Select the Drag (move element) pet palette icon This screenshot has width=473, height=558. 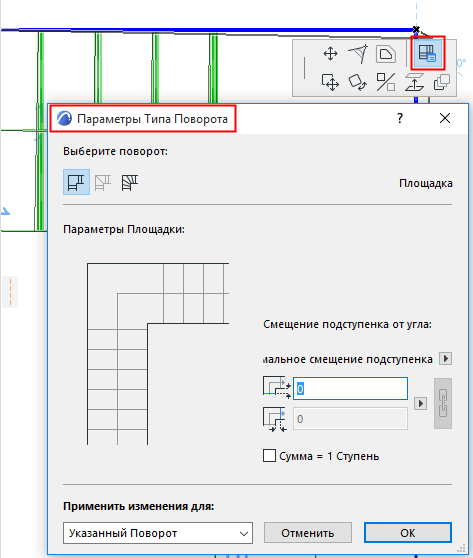[330, 82]
